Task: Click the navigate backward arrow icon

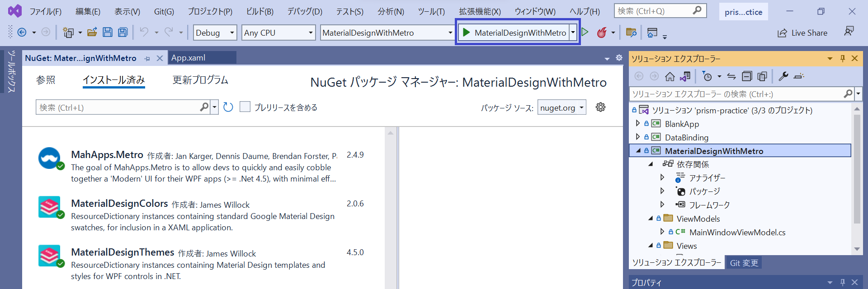Action: [x=21, y=33]
